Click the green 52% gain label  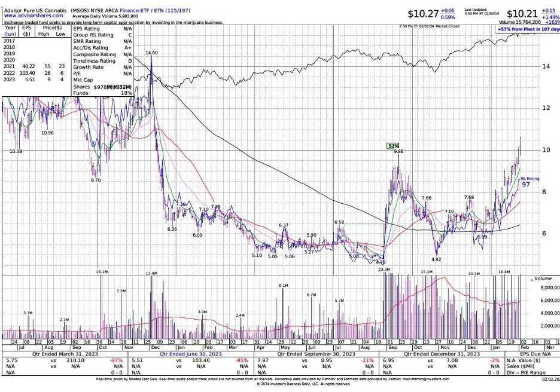[393, 146]
